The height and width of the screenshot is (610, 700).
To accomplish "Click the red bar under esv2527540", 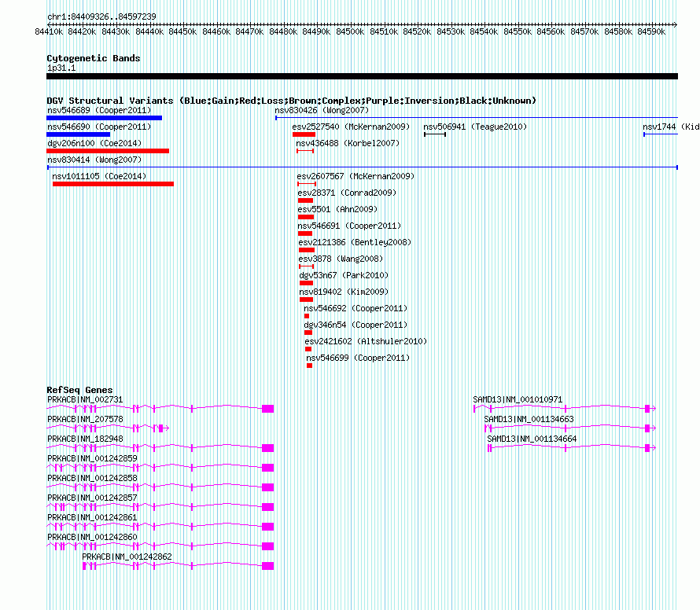I will point(304,134).
